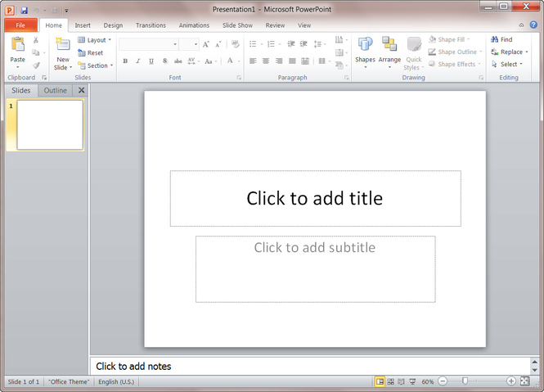The width and height of the screenshot is (544, 392).
Task: Click the Font Color A button
Action: [x=230, y=61]
